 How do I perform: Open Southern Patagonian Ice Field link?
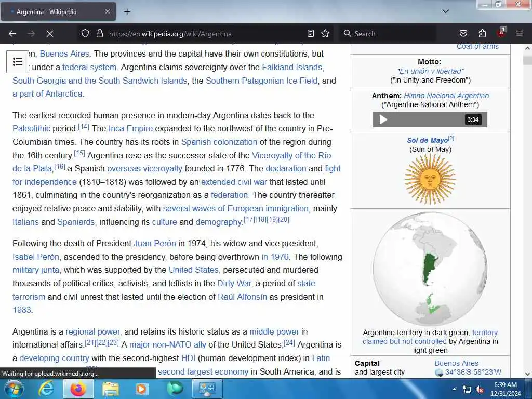pyautogui.click(x=262, y=81)
